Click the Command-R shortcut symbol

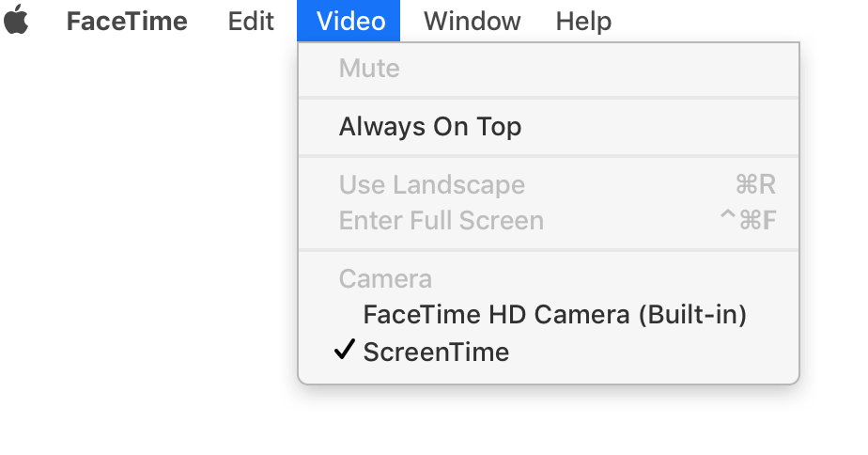755,184
